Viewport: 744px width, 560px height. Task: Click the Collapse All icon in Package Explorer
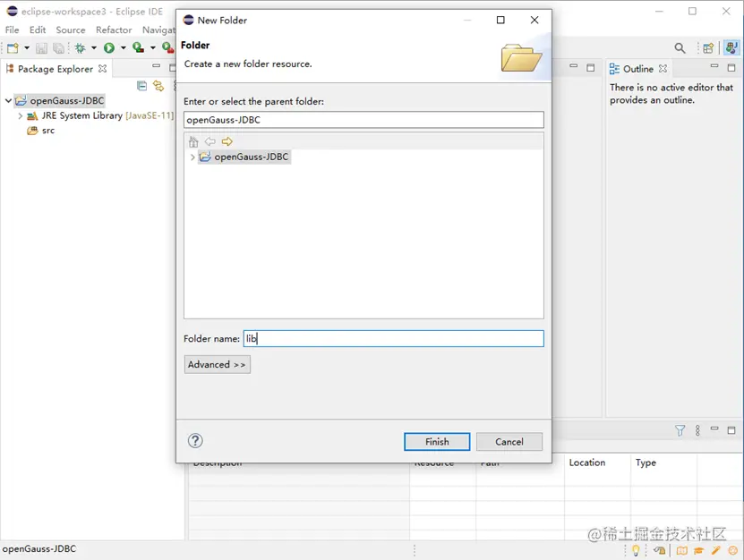(x=141, y=86)
